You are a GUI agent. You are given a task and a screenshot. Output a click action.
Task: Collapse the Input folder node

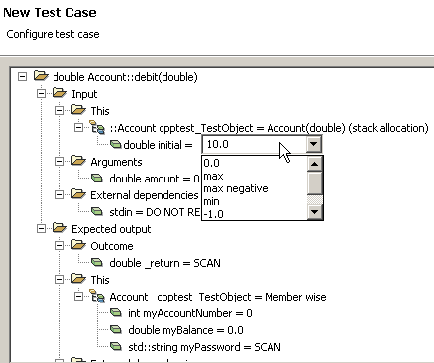click(41, 93)
